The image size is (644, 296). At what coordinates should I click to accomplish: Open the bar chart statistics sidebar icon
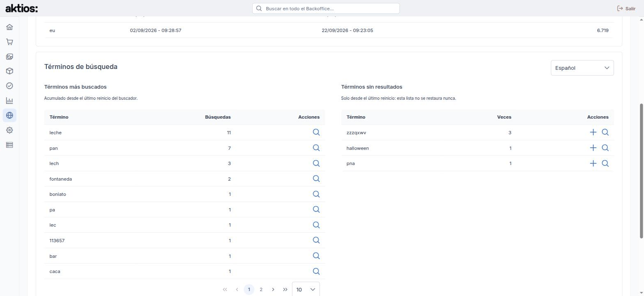[x=9, y=101]
